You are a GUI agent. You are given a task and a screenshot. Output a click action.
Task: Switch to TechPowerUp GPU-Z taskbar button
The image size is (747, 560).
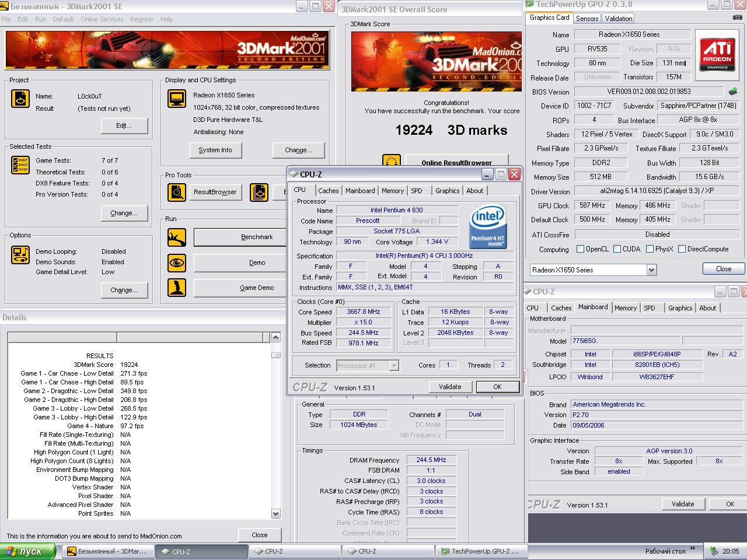(481, 551)
